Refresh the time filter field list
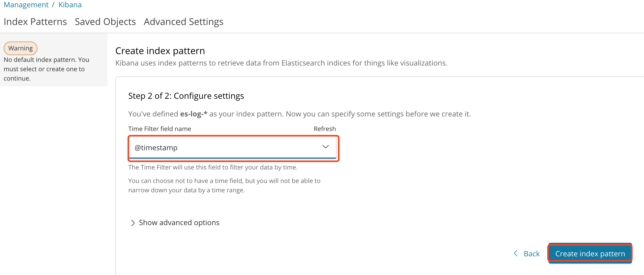 pos(325,129)
